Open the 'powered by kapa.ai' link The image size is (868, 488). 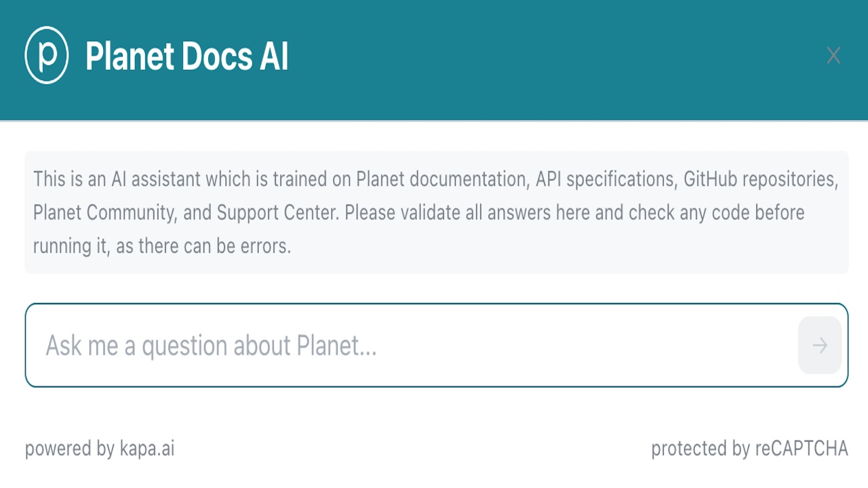[100, 449]
